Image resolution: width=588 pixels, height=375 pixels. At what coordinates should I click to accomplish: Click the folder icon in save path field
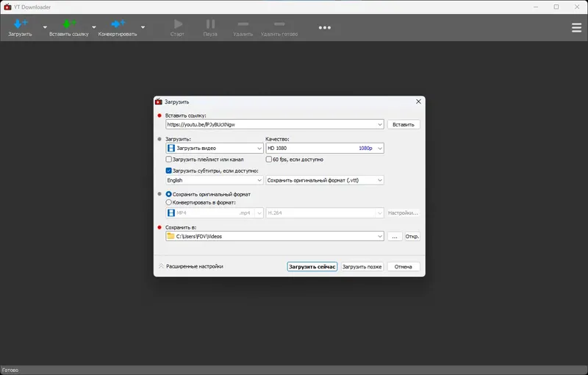click(x=171, y=236)
